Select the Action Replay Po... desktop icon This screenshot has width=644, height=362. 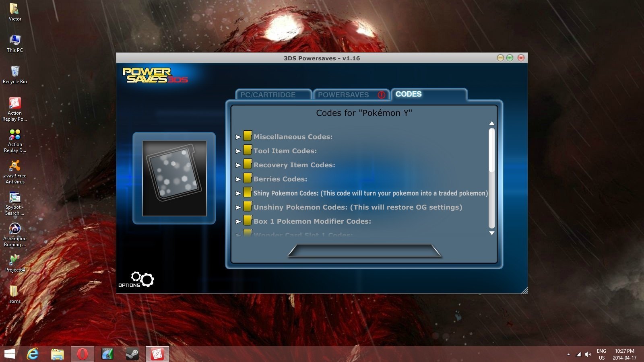click(15, 109)
